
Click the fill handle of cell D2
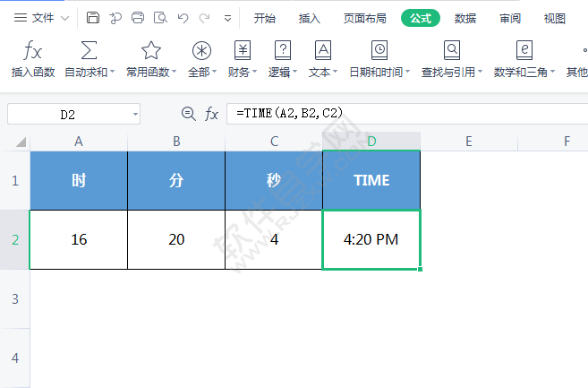tap(420, 269)
